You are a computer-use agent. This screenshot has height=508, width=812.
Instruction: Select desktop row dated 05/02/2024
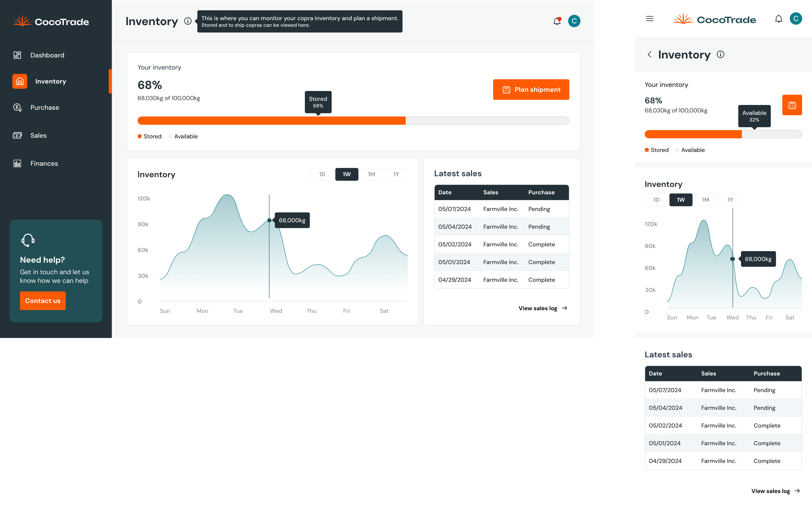pos(502,245)
